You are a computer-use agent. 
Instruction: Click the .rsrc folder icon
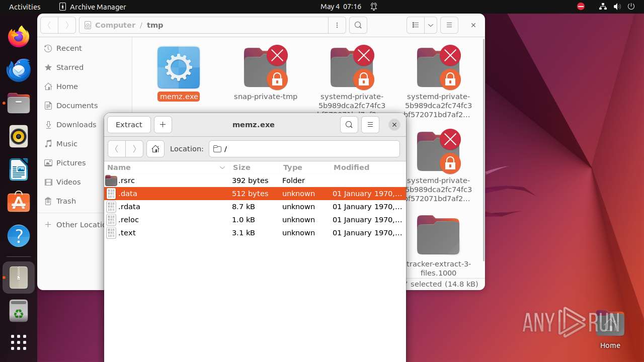pos(111,180)
